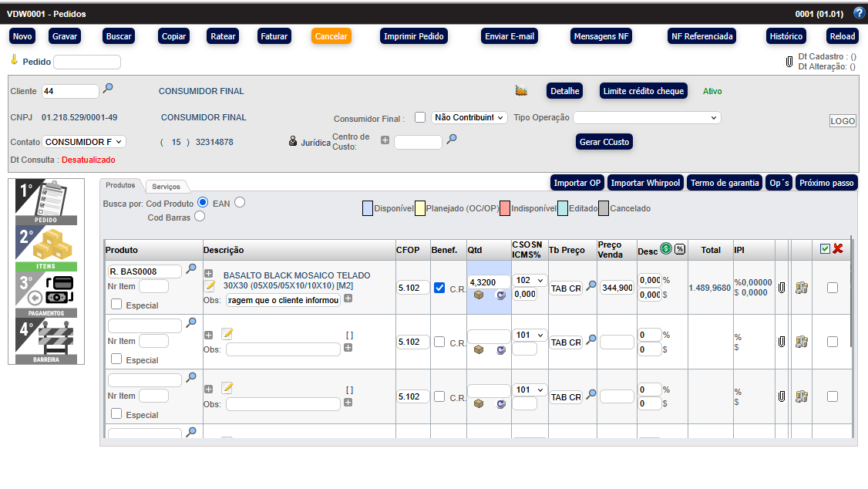The image size is (868, 489).
Task: Open the attachment paperclip near Dt Cadastro
Action: click(789, 62)
